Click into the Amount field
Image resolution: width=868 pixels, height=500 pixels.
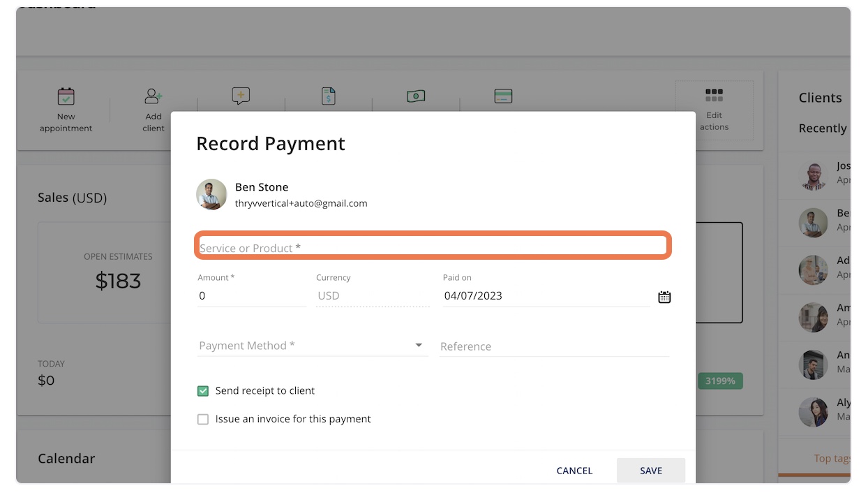point(252,296)
